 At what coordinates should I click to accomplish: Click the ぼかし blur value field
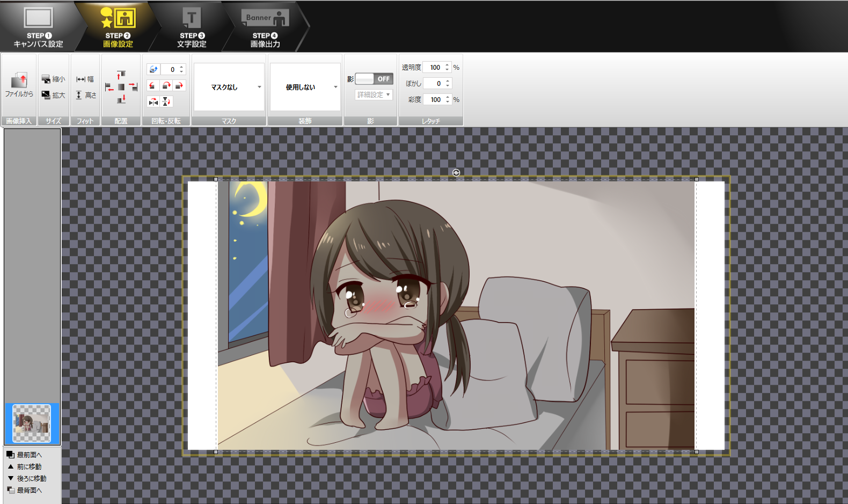(434, 84)
